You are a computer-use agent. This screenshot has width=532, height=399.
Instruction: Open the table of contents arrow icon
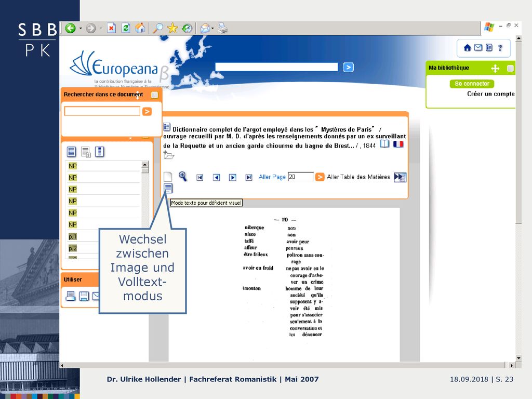pyautogui.click(x=400, y=177)
